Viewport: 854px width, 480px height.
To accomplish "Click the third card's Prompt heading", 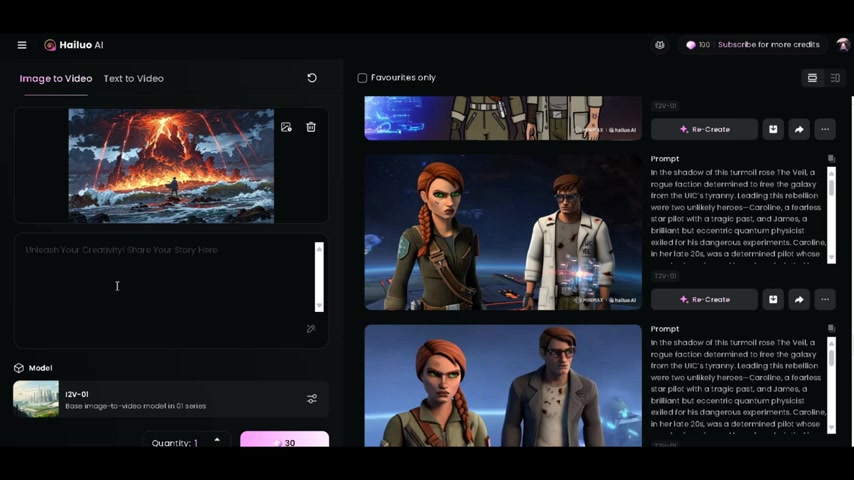I will (664, 329).
